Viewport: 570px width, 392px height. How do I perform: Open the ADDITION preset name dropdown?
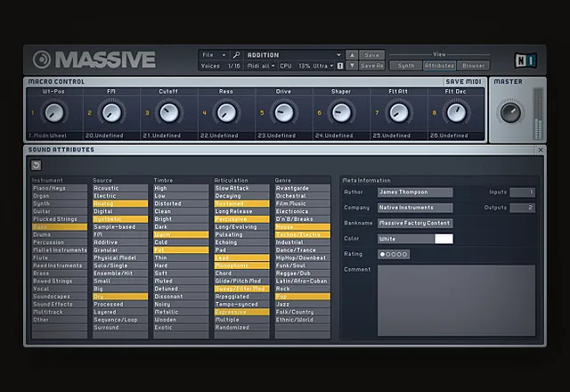pos(294,55)
